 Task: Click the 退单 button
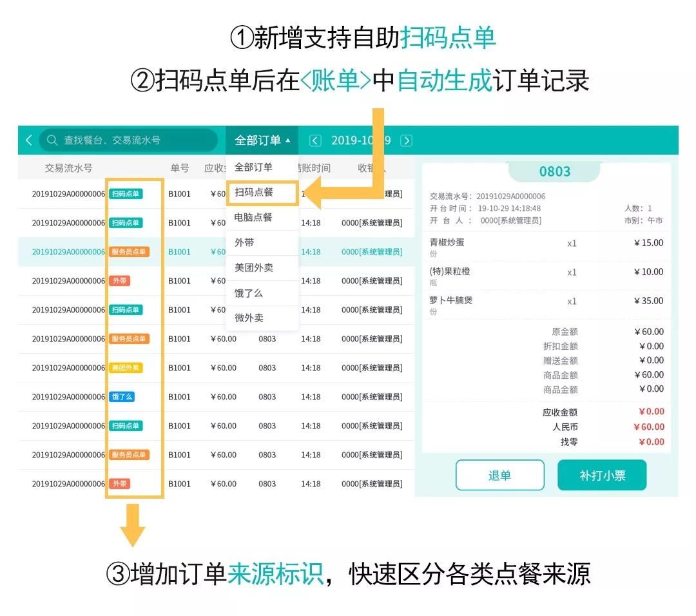(499, 476)
